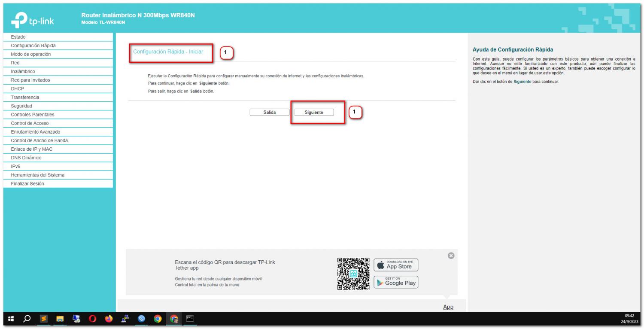Image resolution: width=644 pixels, height=329 pixels.
Task: Open IPv6 settings
Action: tap(58, 166)
